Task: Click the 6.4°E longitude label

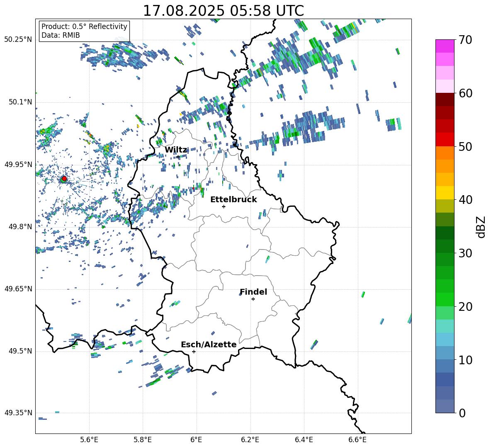Action: pos(304,440)
